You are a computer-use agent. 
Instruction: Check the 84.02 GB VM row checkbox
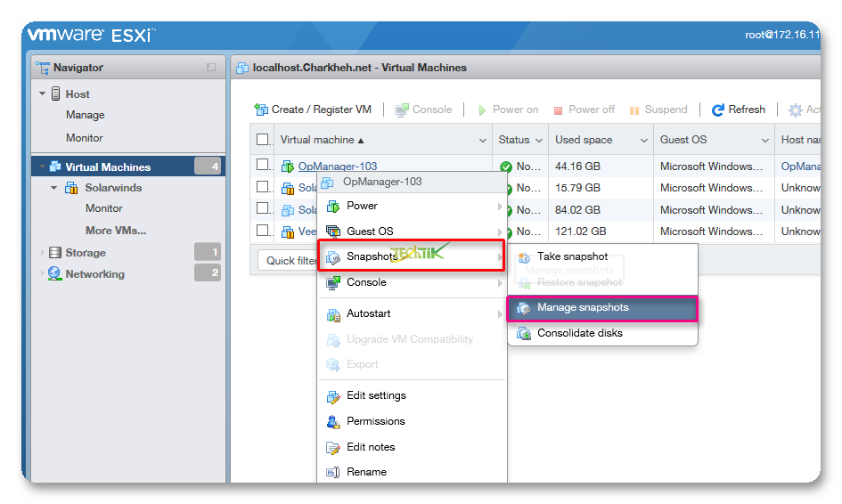[263, 208]
